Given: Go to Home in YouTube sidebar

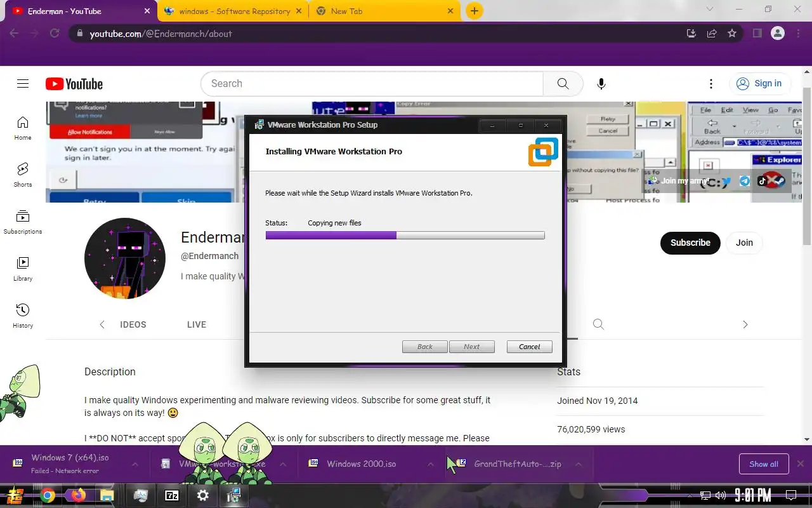Looking at the screenshot, I should [x=23, y=128].
